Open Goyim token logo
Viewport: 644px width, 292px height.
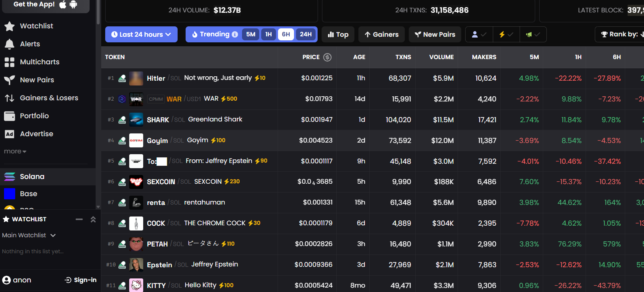coord(136,141)
